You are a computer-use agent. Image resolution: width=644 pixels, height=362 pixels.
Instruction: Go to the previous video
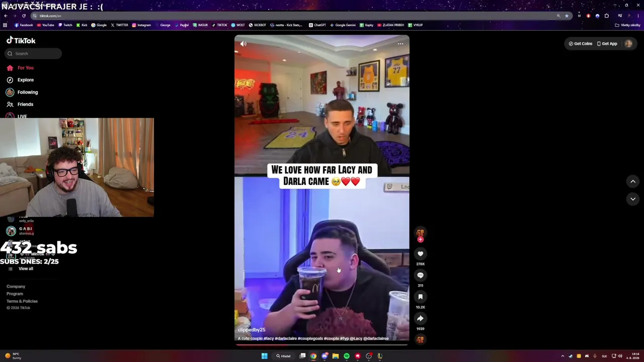click(633, 182)
